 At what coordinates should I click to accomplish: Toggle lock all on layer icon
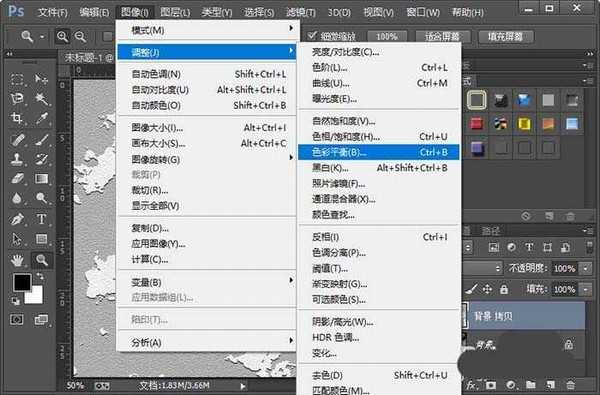[x=504, y=289]
